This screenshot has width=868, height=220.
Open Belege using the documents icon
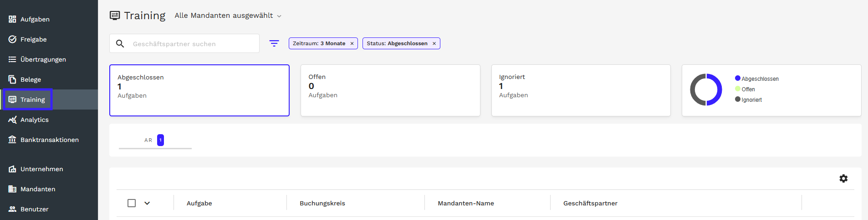click(x=12, y=79)
